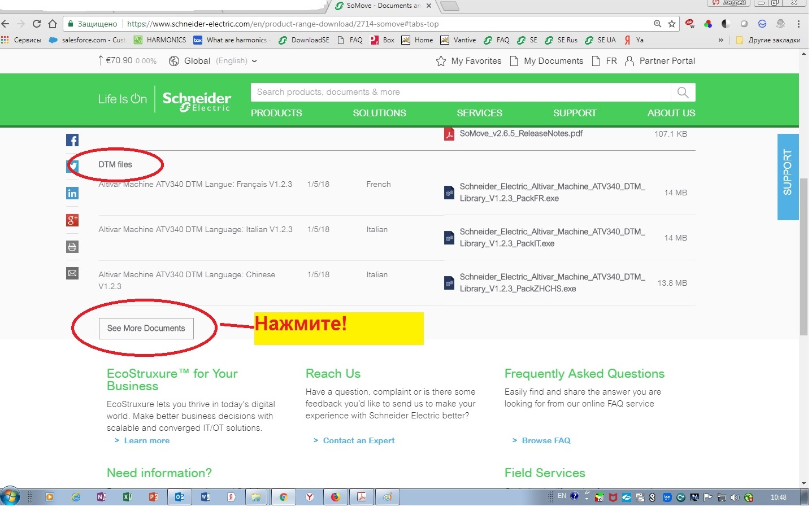This screenshot has height=511, width=812.
Task: Click Learn more under EcoStruxure
Action: (x=146, y=440)
